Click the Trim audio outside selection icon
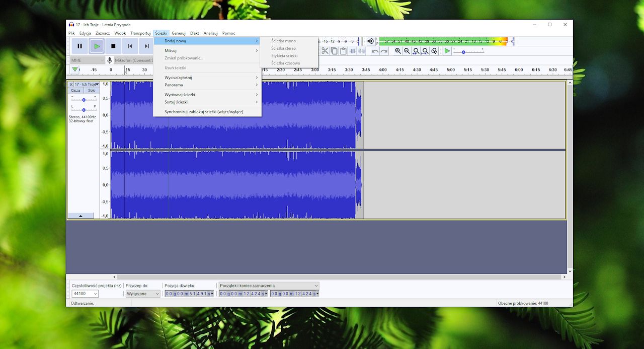Viewport: 644px width, 349px height. tap(354, 51)
